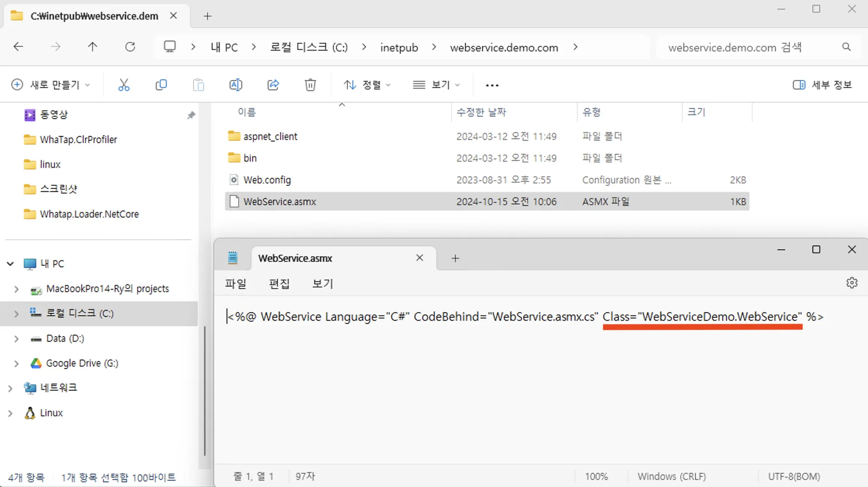Click the Delete trash can icon
This screenshot has width=868, height=487.
[x=310, y=85]
